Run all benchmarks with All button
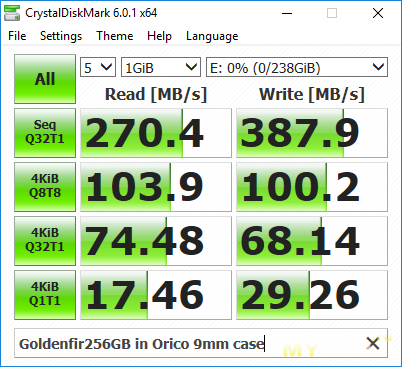402x367 pixels. point(45,79)
